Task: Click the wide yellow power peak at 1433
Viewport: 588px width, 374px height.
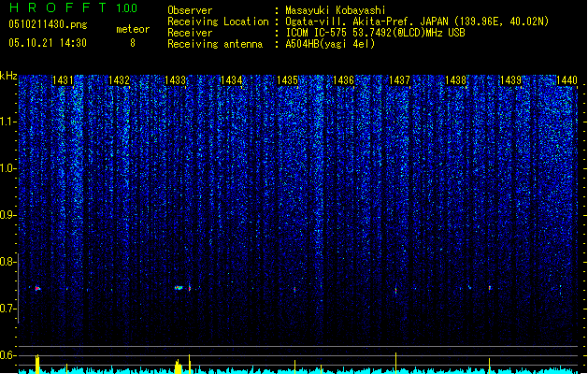Action: [x=179, y=367]
